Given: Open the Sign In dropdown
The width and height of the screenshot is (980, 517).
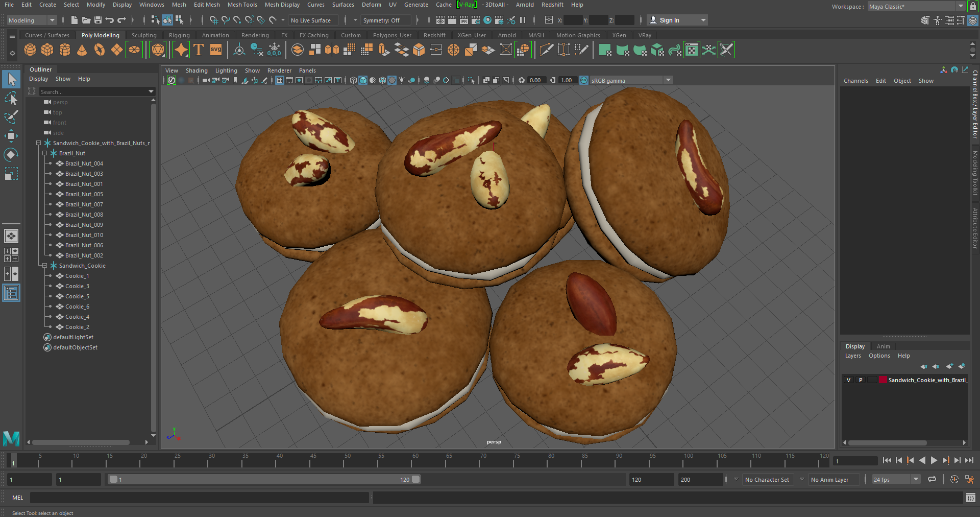Looking at the screenshot, I should (678, 20).
